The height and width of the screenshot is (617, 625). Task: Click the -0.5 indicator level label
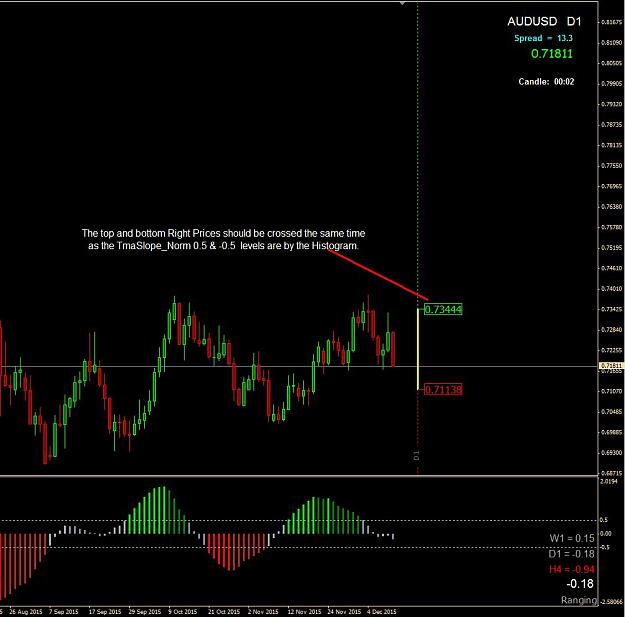click(x=605, y=547)
